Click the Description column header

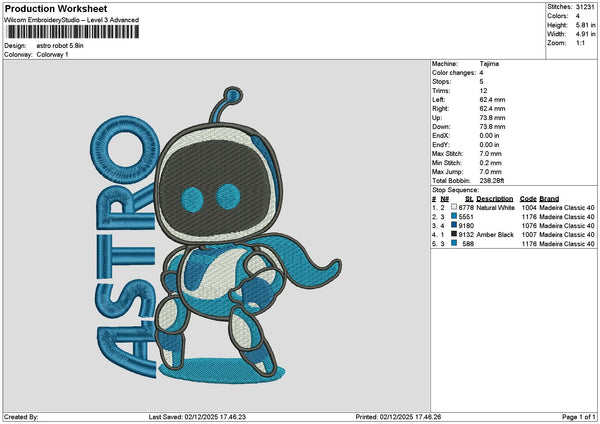pyautogui.click(x=494, y=199)
